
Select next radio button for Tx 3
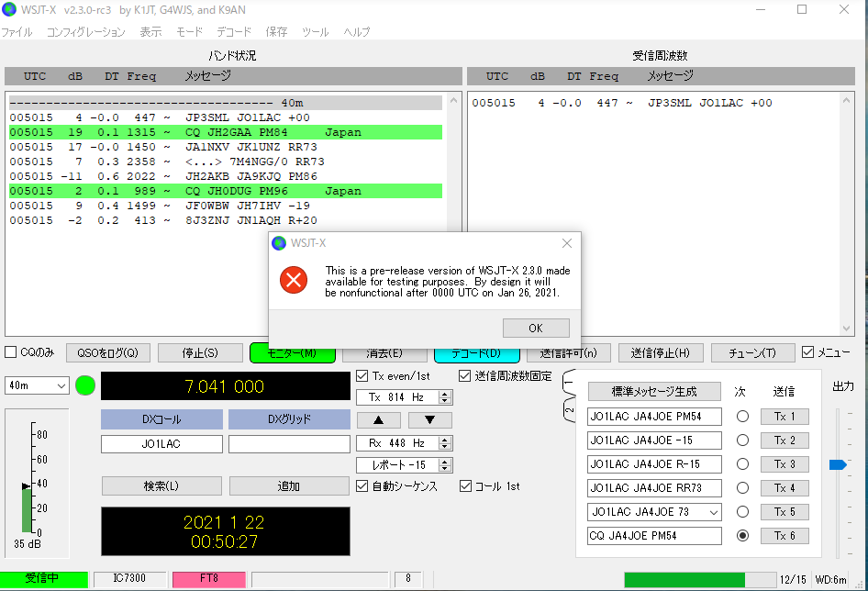coord(743,464)
